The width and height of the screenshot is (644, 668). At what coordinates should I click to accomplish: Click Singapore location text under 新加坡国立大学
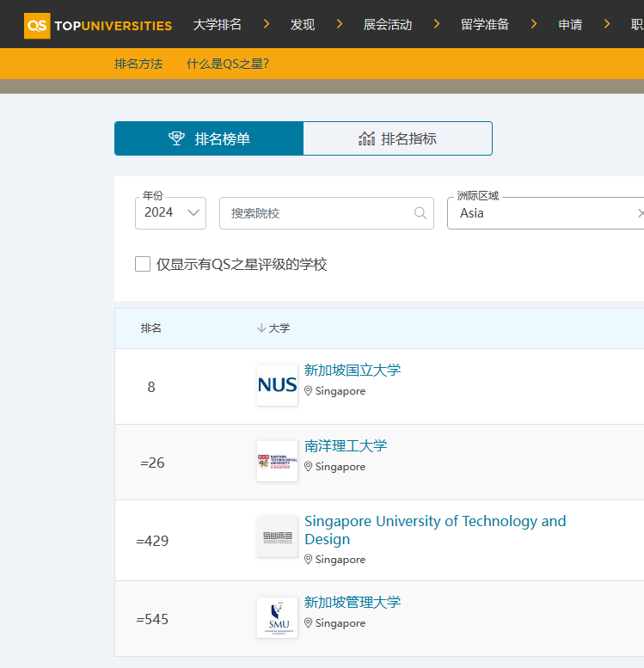(340, 391)
